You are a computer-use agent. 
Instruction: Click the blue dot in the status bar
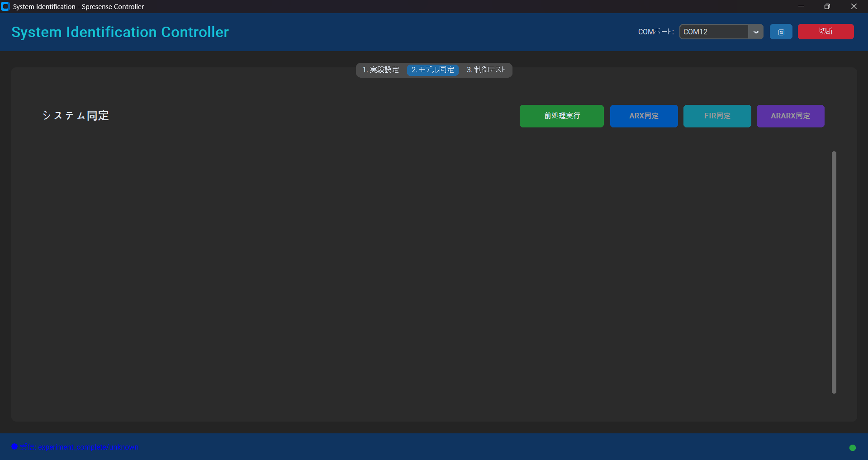point(14,446)
